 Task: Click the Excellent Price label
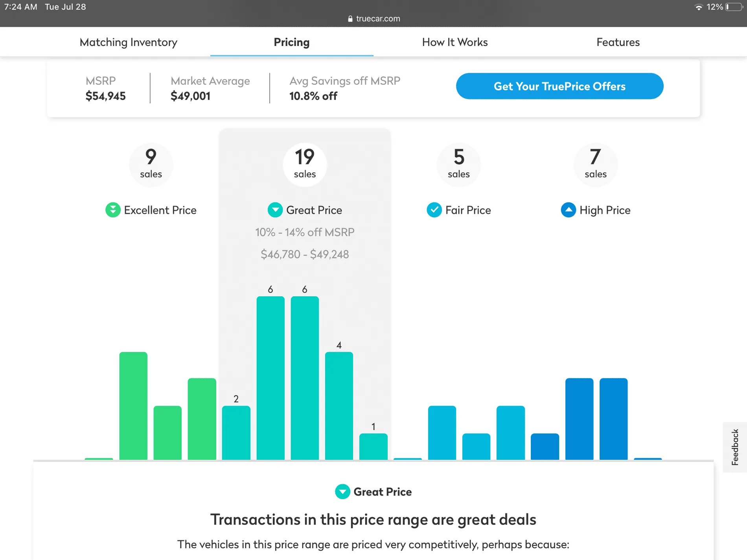160,210
